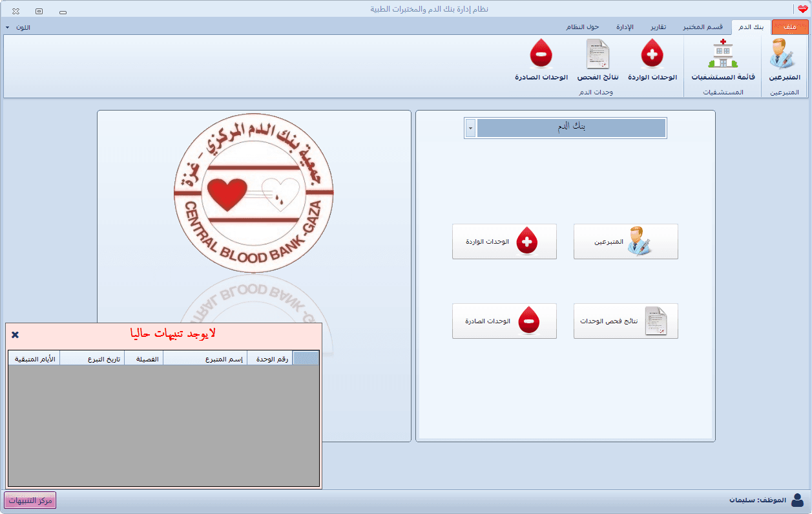The height and width of the screenshot is (514, 812).
Task: Click الوحدات الواردة button in main panel
Action: click(x=504, y=242)
